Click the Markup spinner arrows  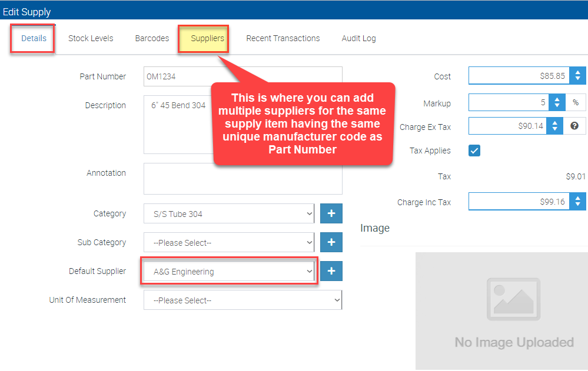[x=557, y=103]
